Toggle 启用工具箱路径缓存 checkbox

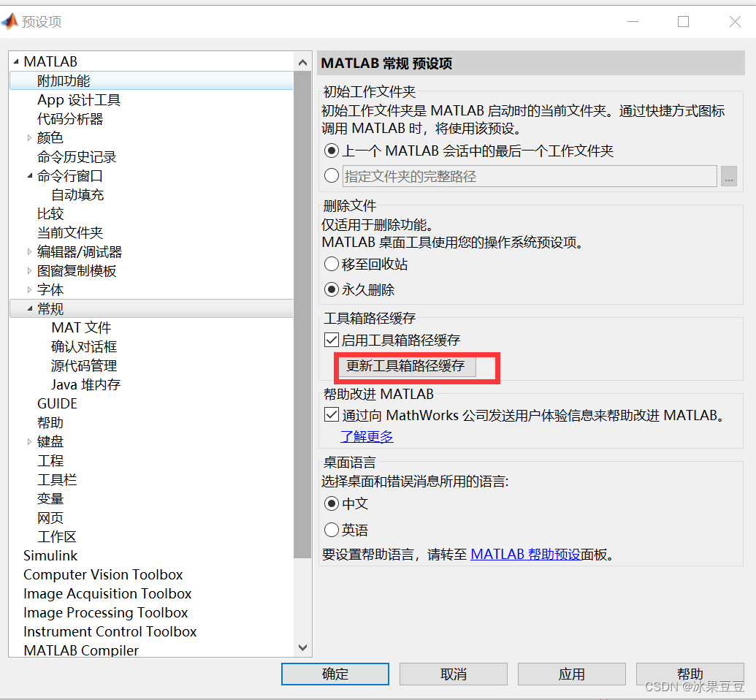pos(331,340)
